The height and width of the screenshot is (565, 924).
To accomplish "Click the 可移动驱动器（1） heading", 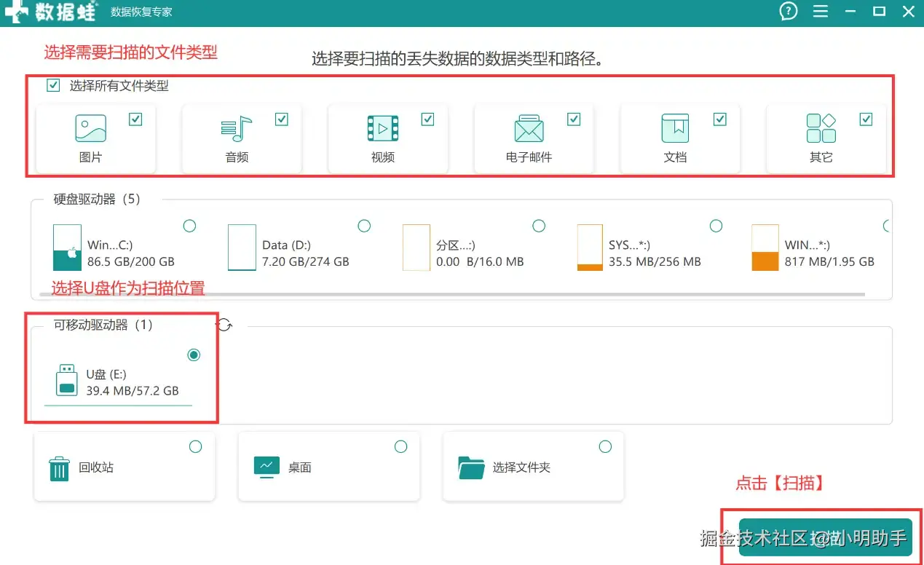I will coord(103,325).
